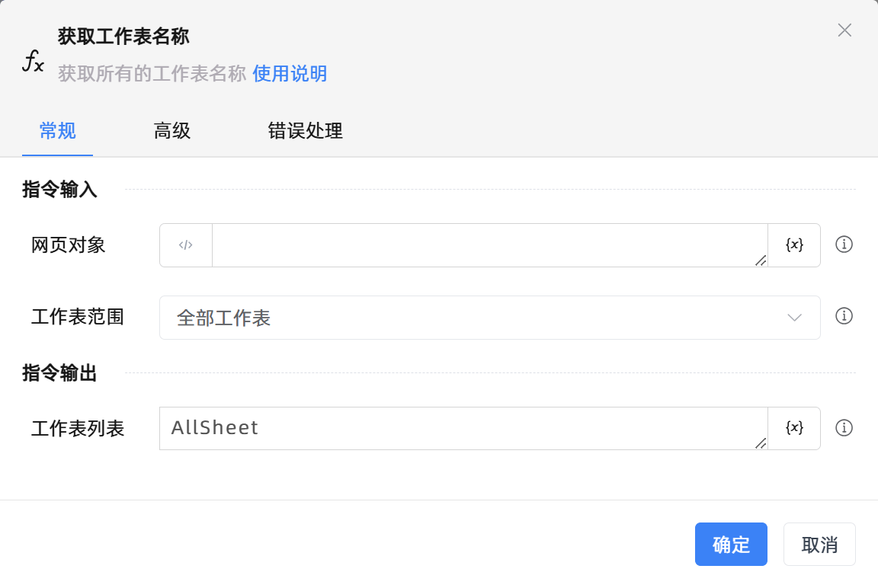The width and height of the screenshot is (878, 588).
Task: Focus the 网页对象 input field
Action: point(488,245)
